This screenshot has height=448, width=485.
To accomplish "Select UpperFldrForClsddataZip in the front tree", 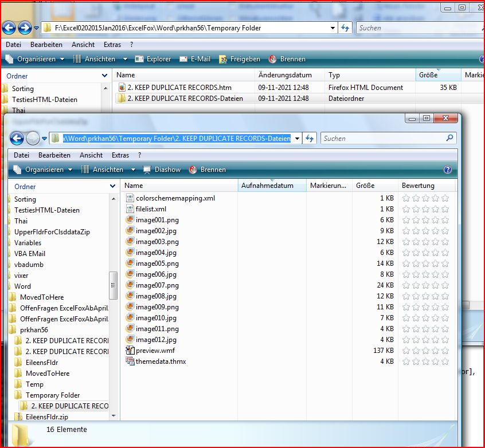I will (x=52, y=232).
